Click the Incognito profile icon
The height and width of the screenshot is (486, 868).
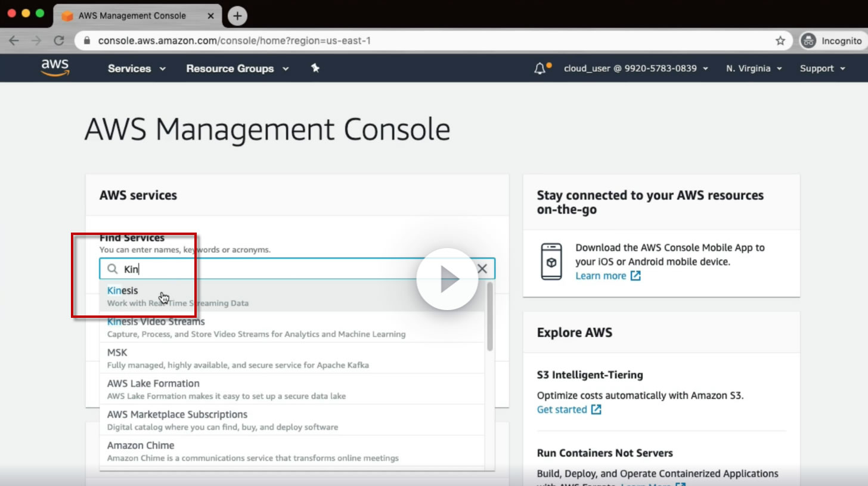click(x=808, y=41)
